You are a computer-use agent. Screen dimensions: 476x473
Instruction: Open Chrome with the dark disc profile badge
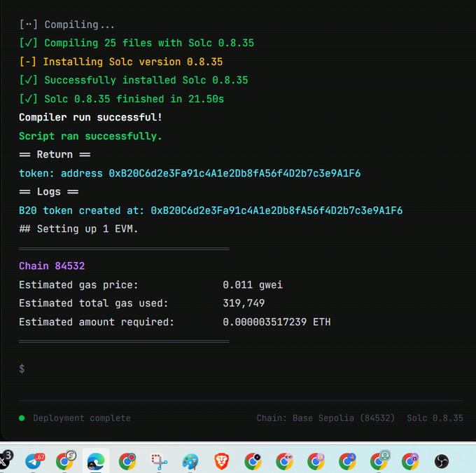[x=253, y=461]
